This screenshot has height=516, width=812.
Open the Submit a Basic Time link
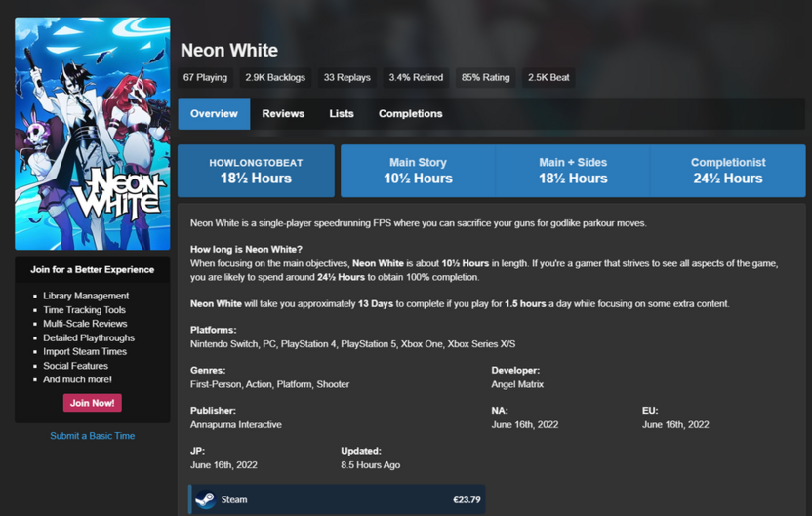point(92,436)
